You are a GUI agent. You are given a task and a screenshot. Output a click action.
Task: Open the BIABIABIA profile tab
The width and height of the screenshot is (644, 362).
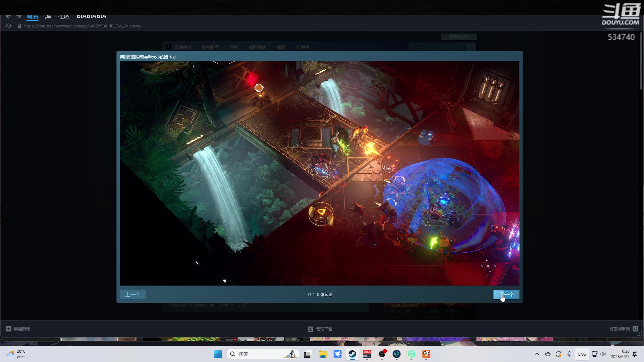92,16
